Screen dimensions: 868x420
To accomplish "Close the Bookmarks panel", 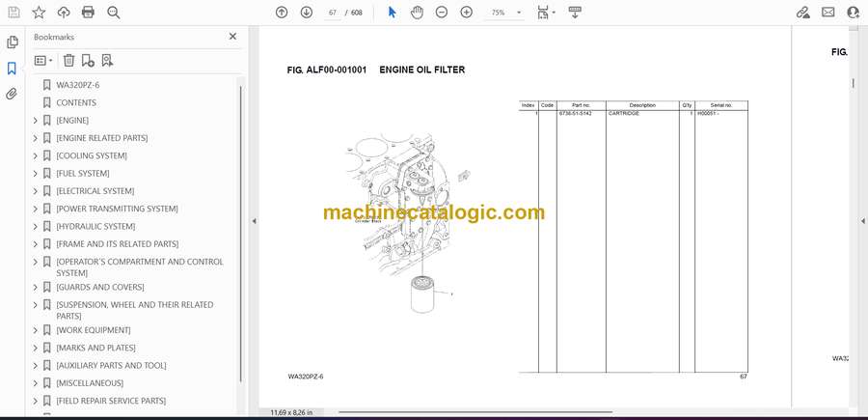I will [x=232, y=37].
